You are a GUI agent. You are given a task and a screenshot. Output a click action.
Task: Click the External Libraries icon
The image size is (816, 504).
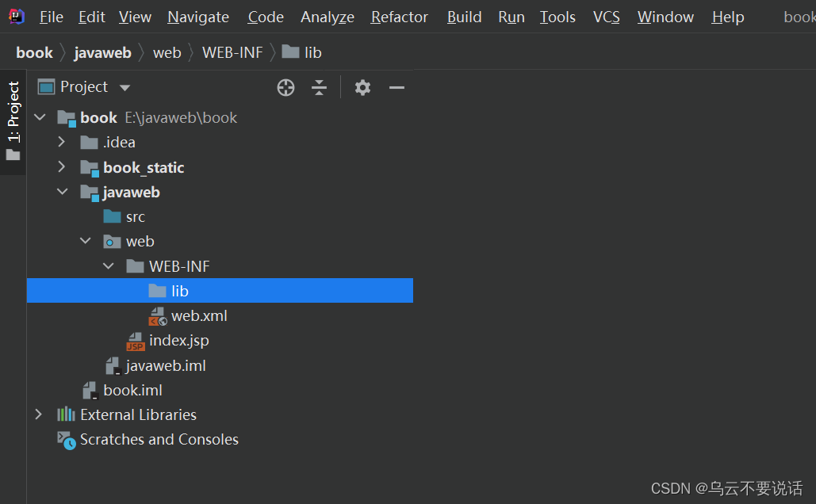66,414
